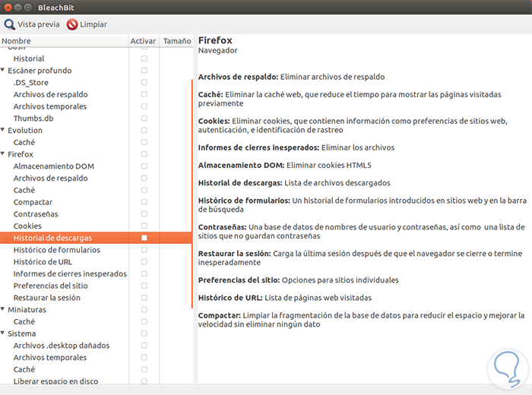532x395 pixels.
Task: Select Archivos de respaldo under Escáner profundo
Action: coord(96,94)
